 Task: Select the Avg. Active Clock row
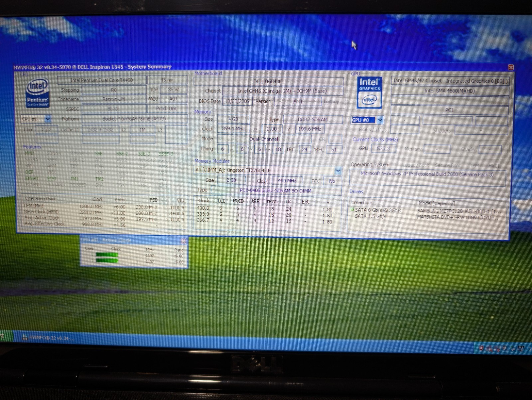coord(104,218)
